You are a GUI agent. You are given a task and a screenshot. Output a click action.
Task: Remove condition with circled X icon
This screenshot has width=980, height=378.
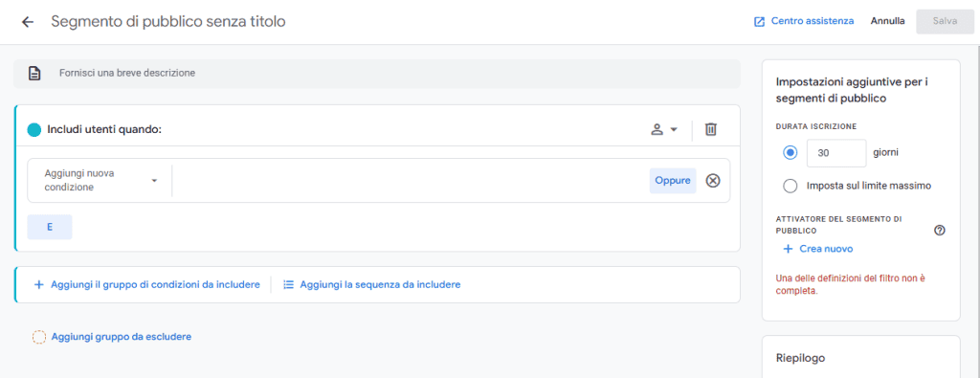[x=713, y=181]
